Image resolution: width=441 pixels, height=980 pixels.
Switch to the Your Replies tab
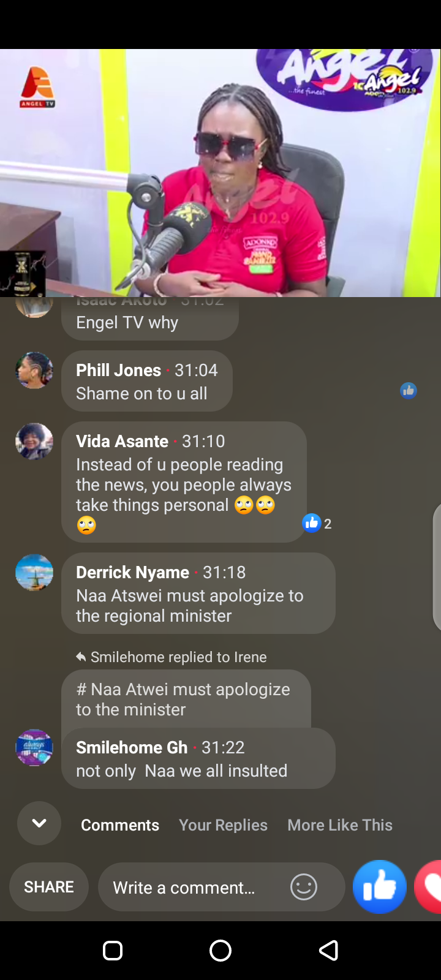click(x=223, y=825)
